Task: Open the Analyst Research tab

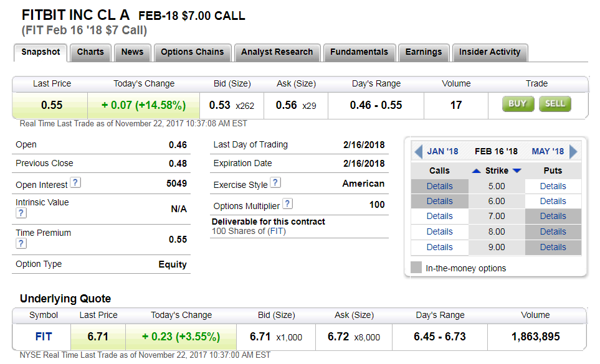Action: point(277,52)
